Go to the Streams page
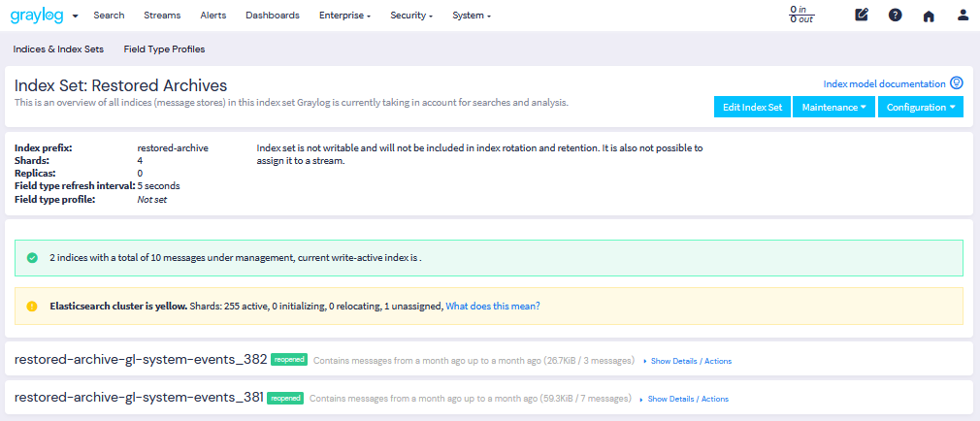The height and width of the screenshot is (421, 980). (162, 16)
